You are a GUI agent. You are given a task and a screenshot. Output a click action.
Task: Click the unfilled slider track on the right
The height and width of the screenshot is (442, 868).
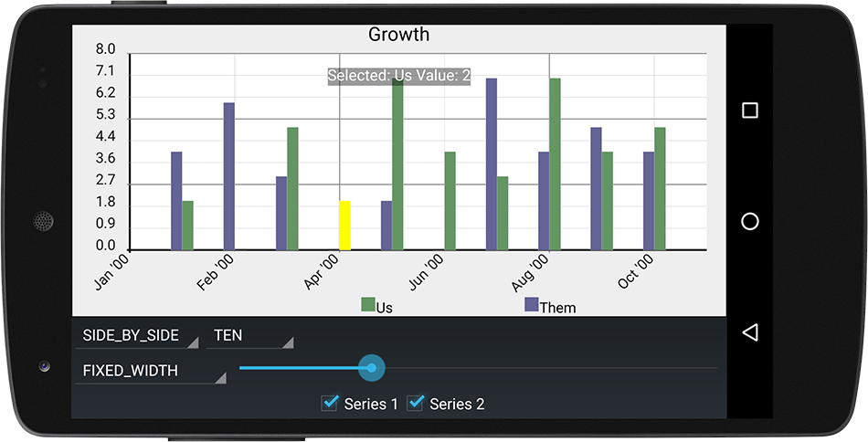[x=551, y=368]
